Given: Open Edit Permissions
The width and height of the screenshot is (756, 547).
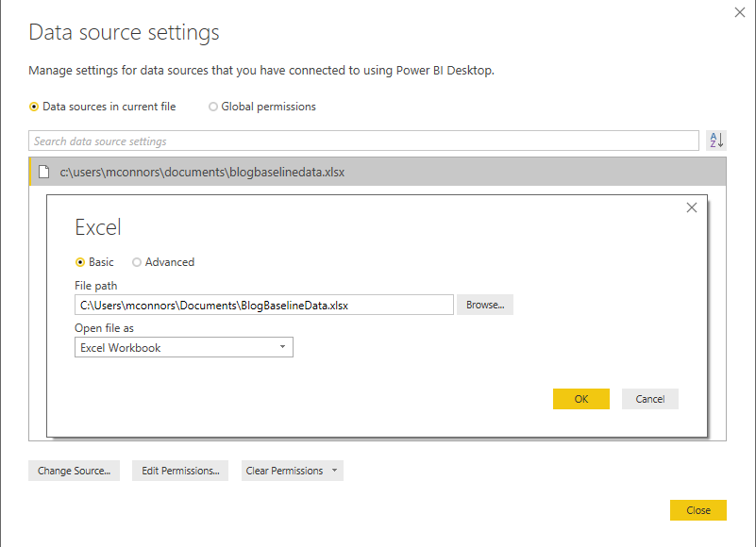Looking at the screenshot, I should (x=179, y=471).
